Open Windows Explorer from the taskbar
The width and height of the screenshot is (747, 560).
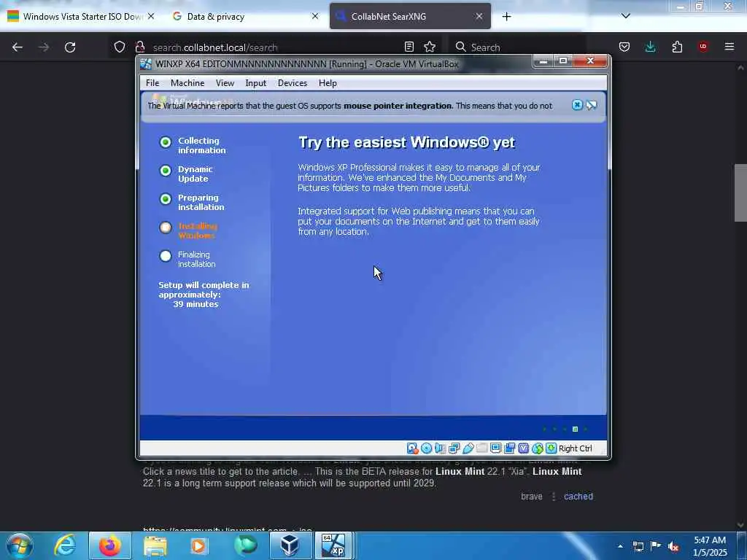point(155,545)
